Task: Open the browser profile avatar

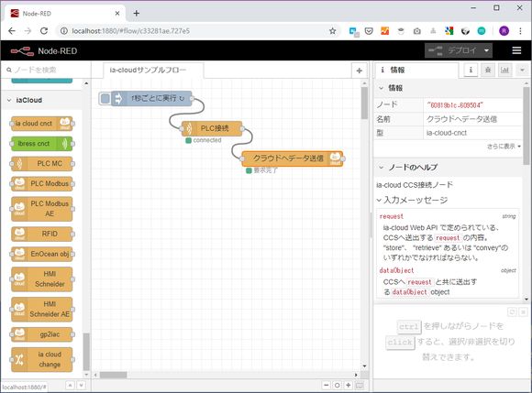Action: [x=504, y=31]
